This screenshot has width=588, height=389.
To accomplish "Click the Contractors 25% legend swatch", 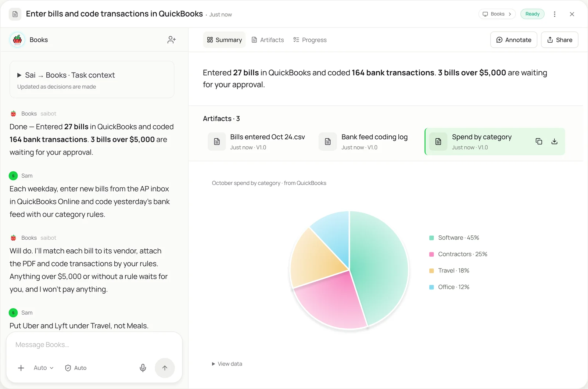I will pyautogui.click(x=431, y=254).
